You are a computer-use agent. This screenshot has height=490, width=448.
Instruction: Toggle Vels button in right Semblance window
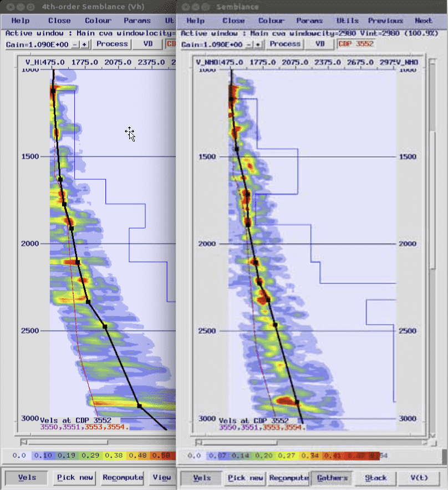coord(202,478)
